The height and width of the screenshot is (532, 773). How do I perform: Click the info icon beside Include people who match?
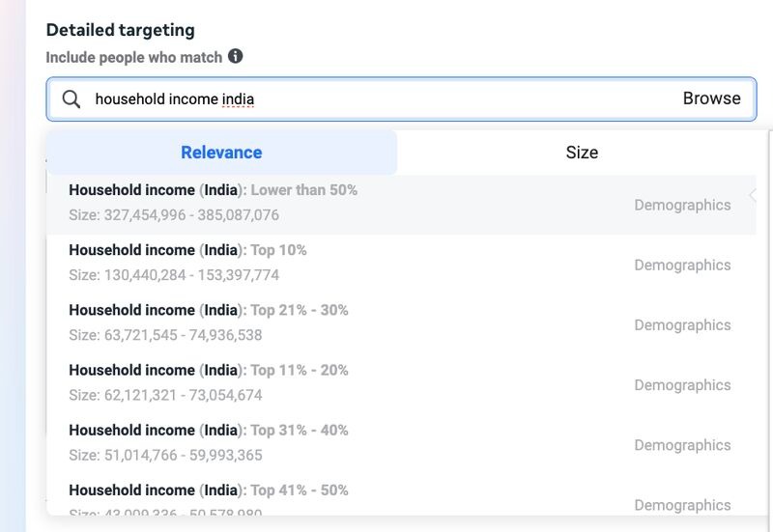point(236,57)
